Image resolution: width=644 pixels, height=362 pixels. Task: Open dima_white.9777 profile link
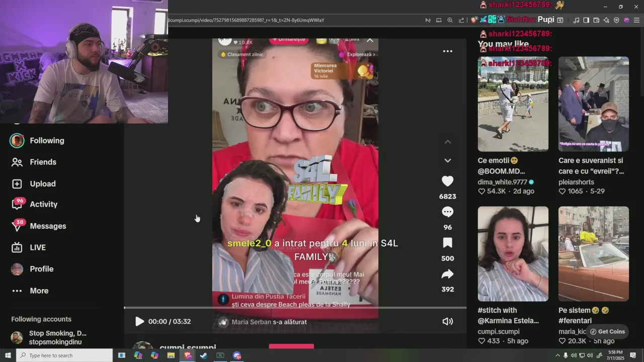503,182
